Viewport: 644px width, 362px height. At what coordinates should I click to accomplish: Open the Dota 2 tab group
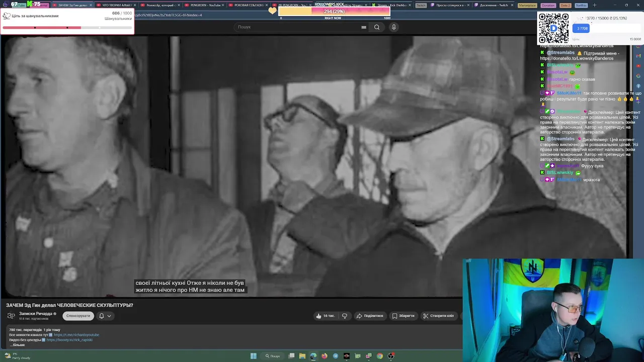click(565, 5)
